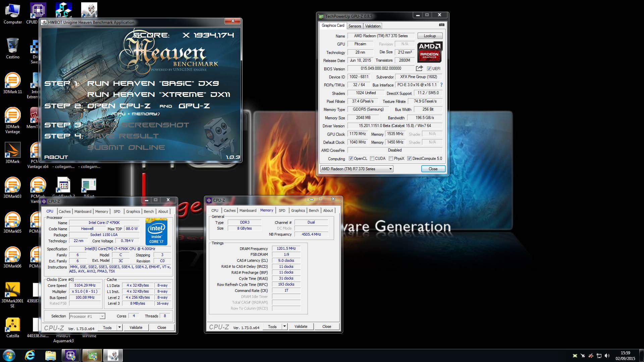Switch to CPU-Z taskbar button
This screenshot has height=362, width=644.
coord(70,355)
